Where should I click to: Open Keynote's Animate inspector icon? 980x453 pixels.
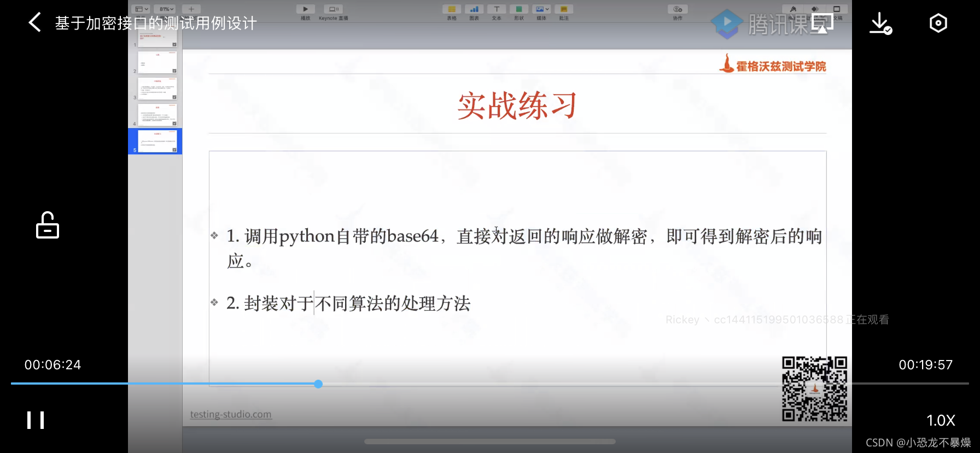(x=815, y=9)
